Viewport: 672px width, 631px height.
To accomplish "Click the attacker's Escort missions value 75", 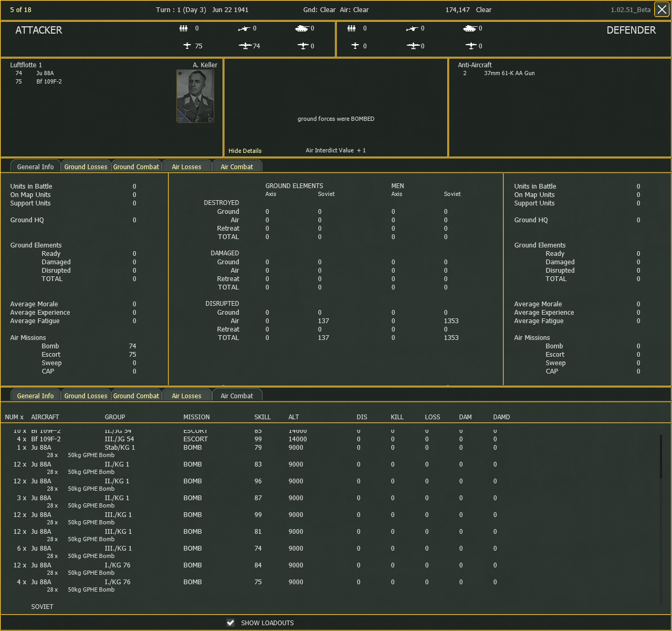I will click(x=132, y=355).
